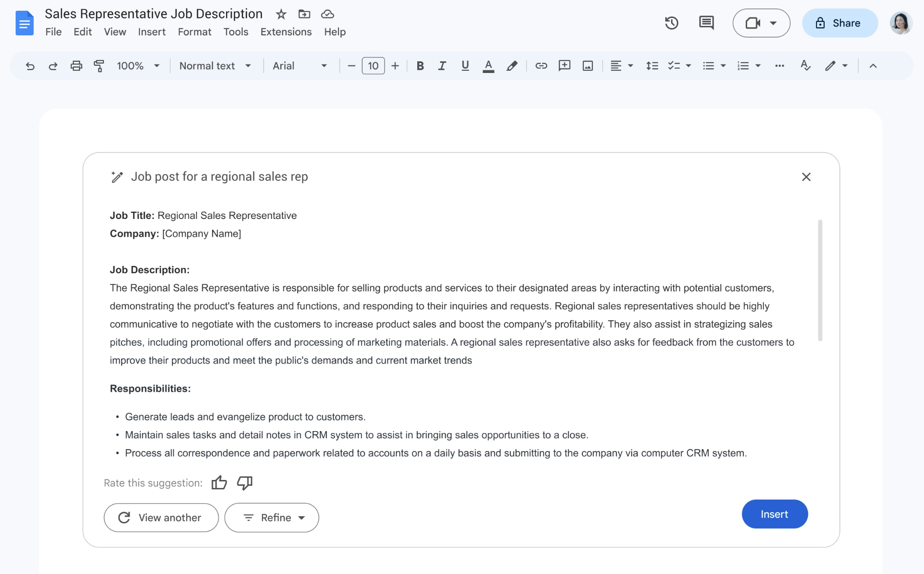Click the Italic formatting icon
This screenshot has width=924, height=574.
click(x=441, y=65)
